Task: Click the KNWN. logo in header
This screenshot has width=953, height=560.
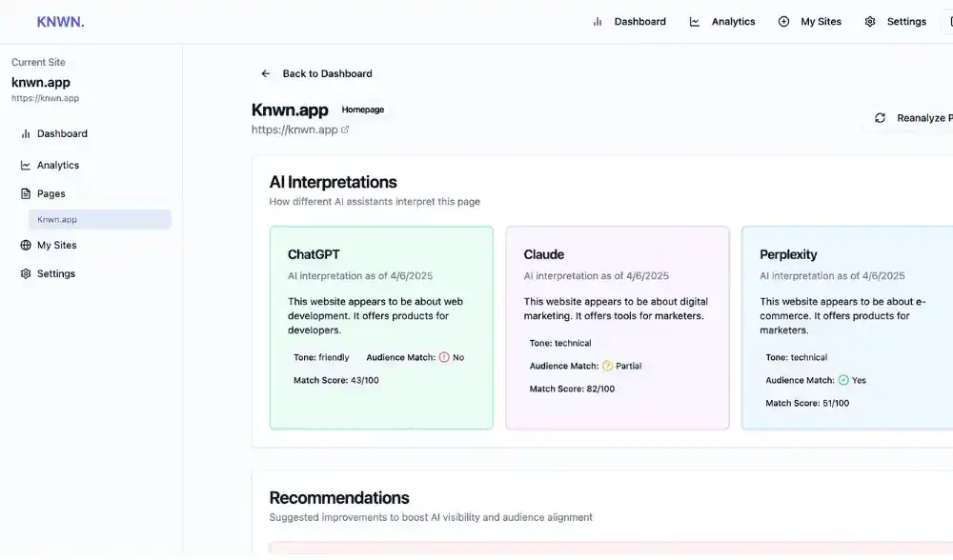Action: [60, 21]
